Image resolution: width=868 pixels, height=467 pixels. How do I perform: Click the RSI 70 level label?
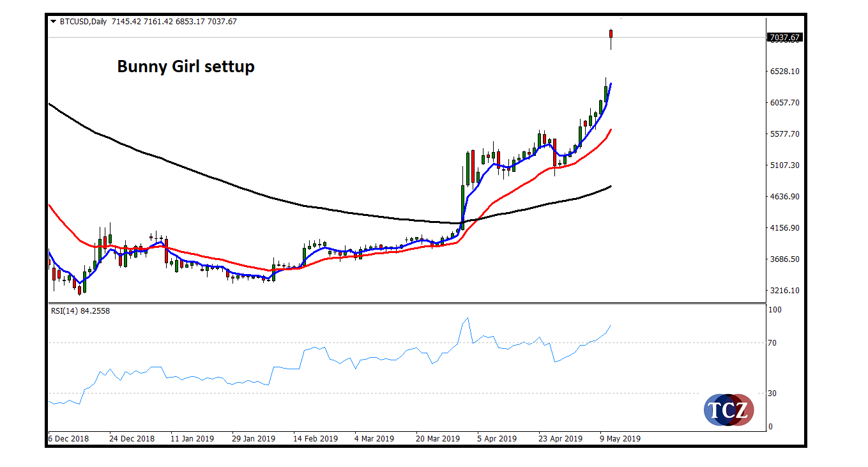point(772,343)
